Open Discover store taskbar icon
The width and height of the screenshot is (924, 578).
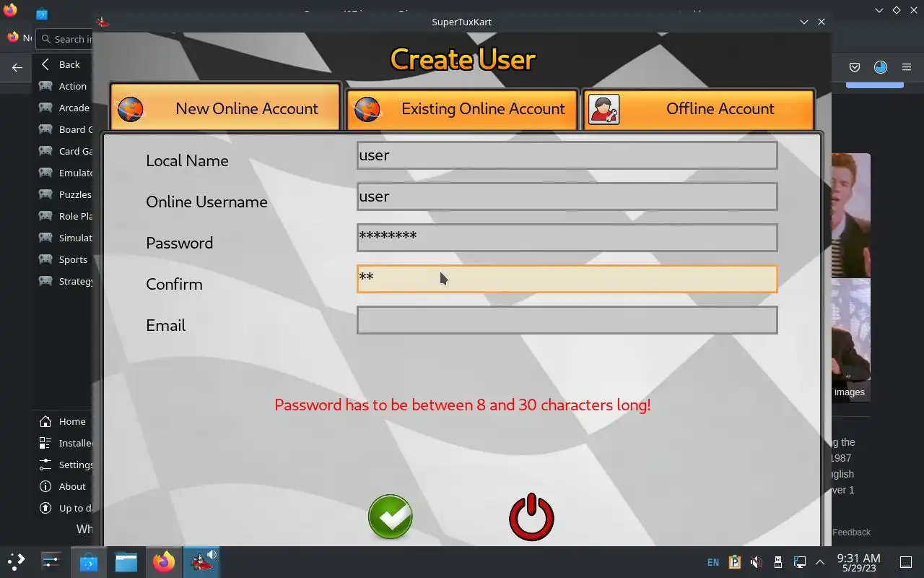(88, 561)
